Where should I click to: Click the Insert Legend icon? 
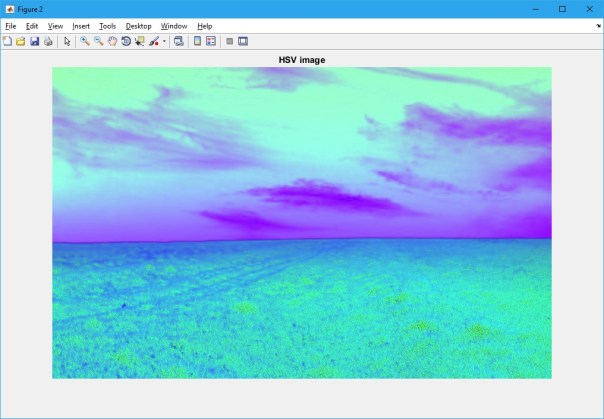pyautogui.click(x=211, y=41)
